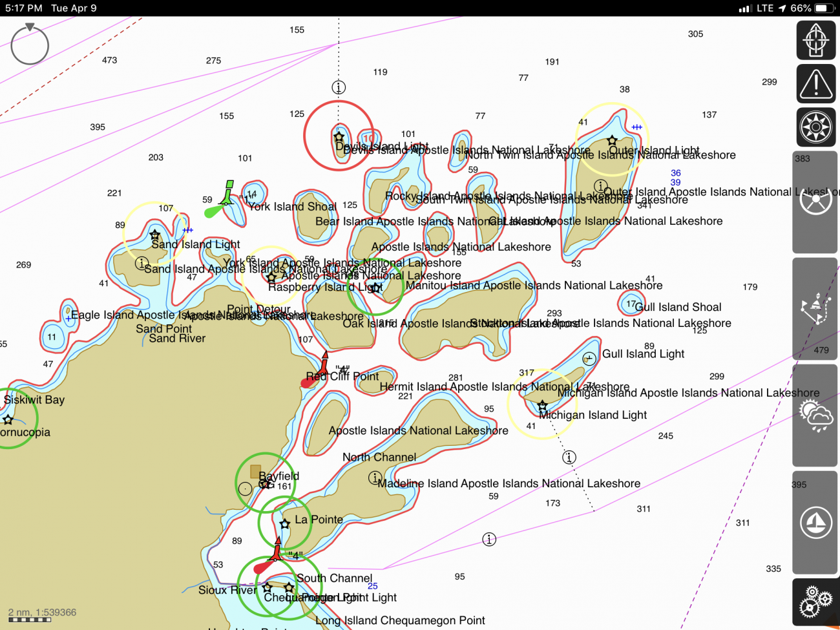
Task: Tap the Manitou Island Apostle Islands label
Action: (534, 285)
